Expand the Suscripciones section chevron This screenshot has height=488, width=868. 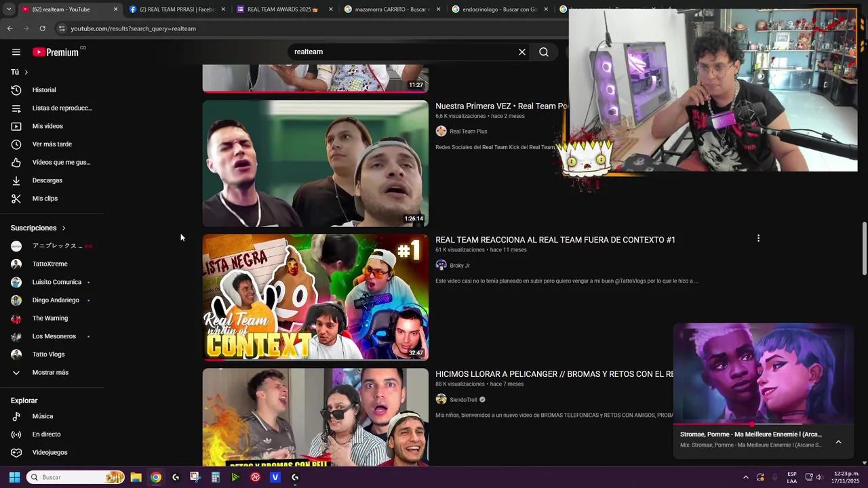pos(64,228)
